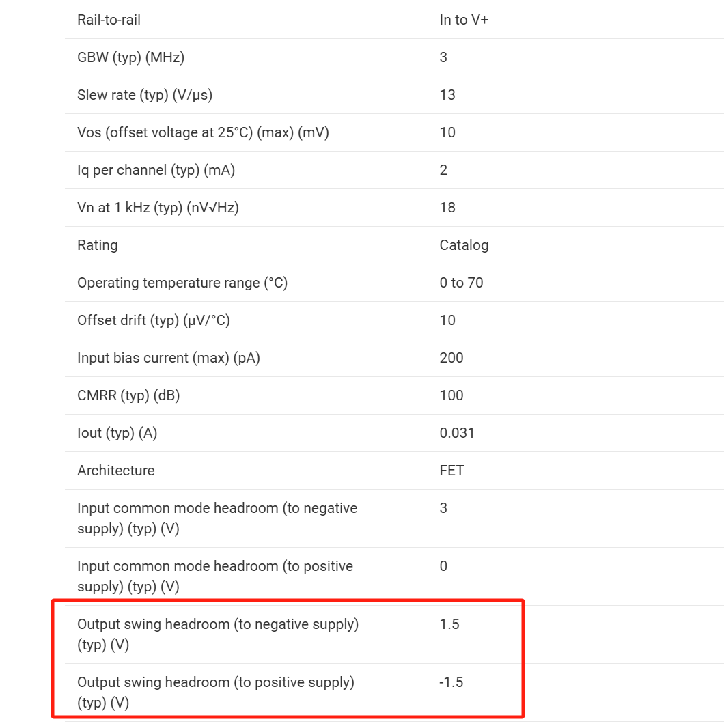
Task: Click the Rating parameter label
Action: click(x=97, y=245)
